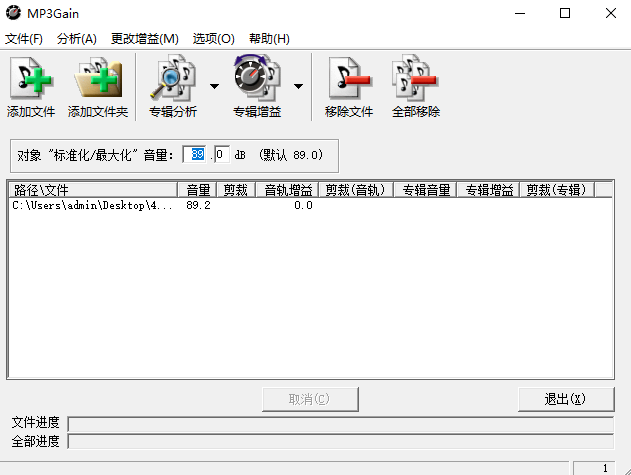
Task: Click the 全部进度 progress bar
Action: [x=341, y=442]
